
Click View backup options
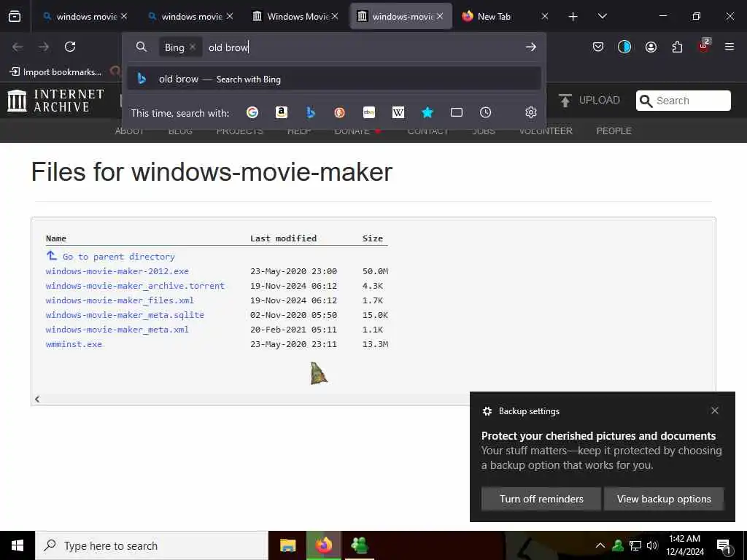point(664,499)
